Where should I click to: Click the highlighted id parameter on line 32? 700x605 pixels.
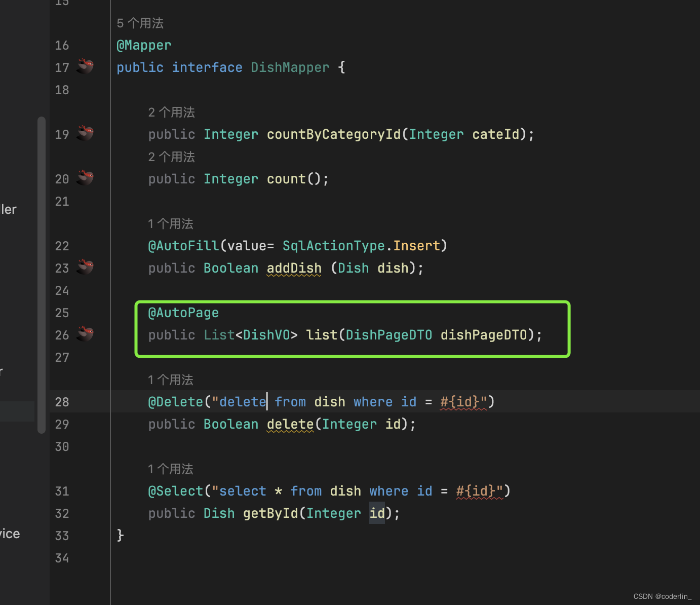tap(377, 513)
